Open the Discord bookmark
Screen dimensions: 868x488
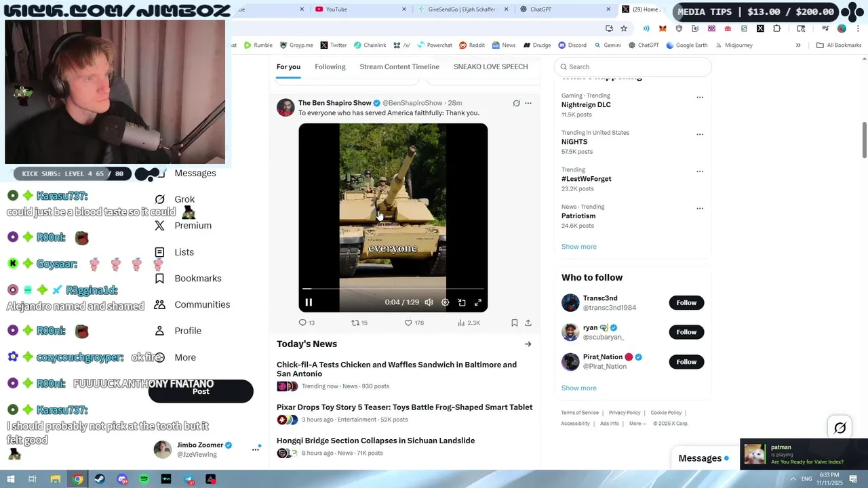[572, 45]
